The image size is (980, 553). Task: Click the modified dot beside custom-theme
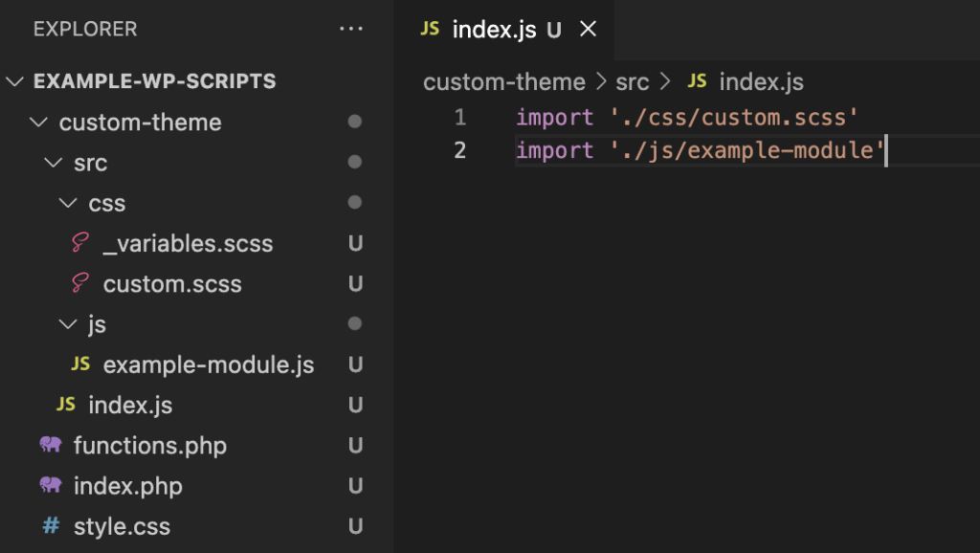point(354,122)
